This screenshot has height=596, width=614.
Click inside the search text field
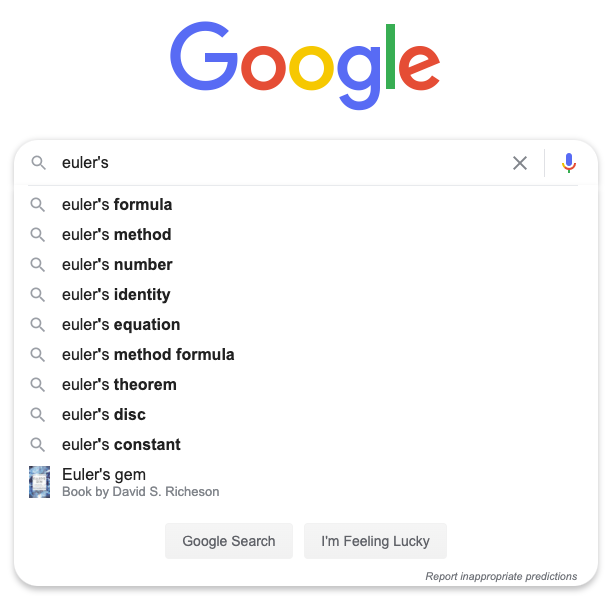(x=280, y=163)
